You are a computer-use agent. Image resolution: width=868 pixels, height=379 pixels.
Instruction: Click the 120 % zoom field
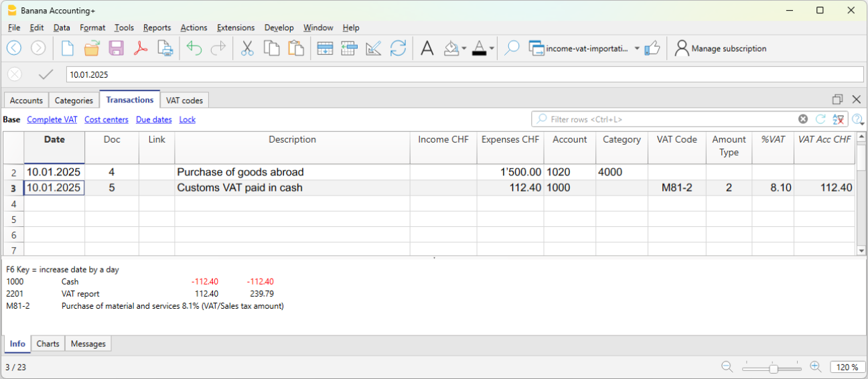tap(847, 367)
